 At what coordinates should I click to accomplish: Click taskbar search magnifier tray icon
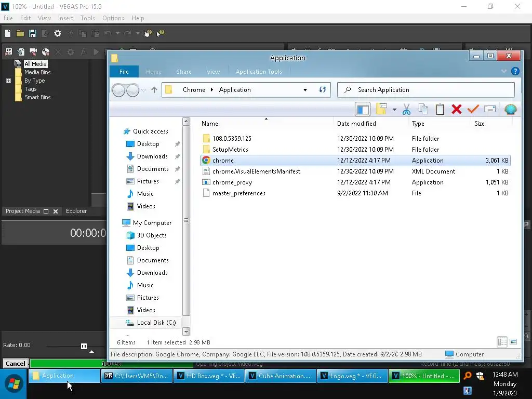(x=467, y=375)
